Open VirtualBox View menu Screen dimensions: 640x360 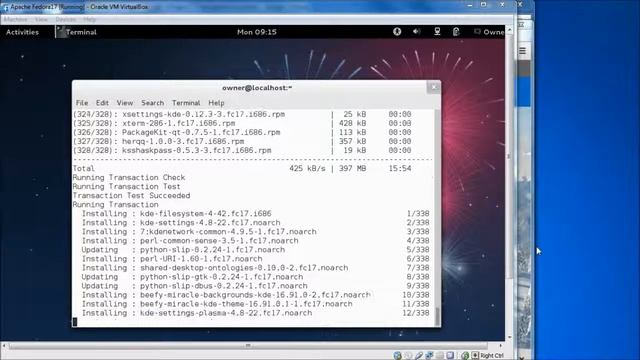pyautogui.click(x=41, y=19)
